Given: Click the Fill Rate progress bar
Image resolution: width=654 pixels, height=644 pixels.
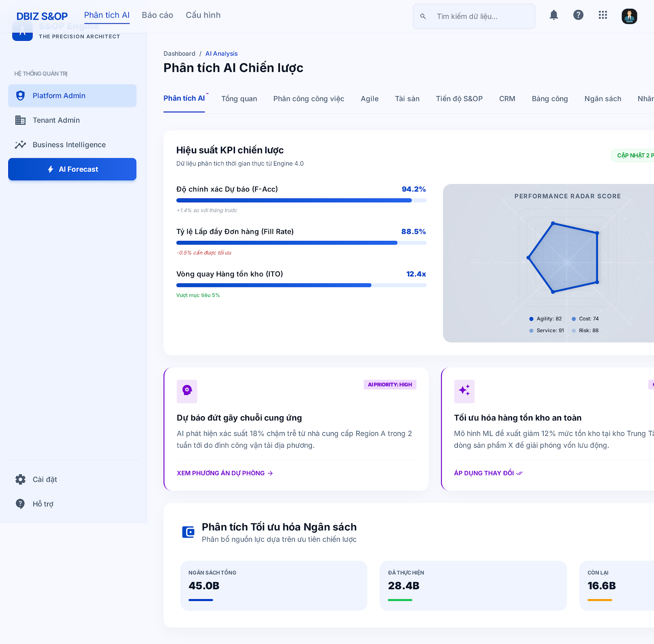Looking at the screenshot, I should pos(301,243).
